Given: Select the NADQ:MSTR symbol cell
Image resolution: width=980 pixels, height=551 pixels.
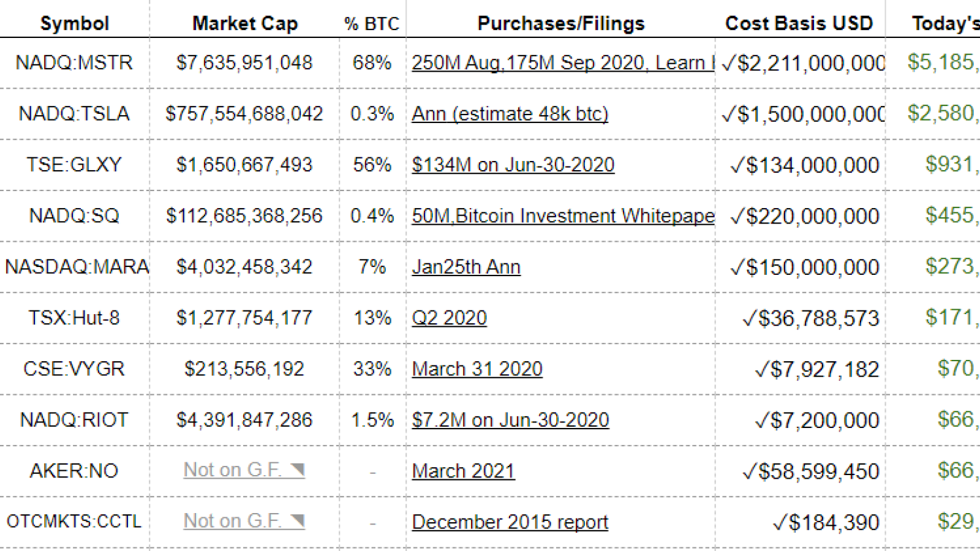Looking at the screenshot, I should click(74, 62).
